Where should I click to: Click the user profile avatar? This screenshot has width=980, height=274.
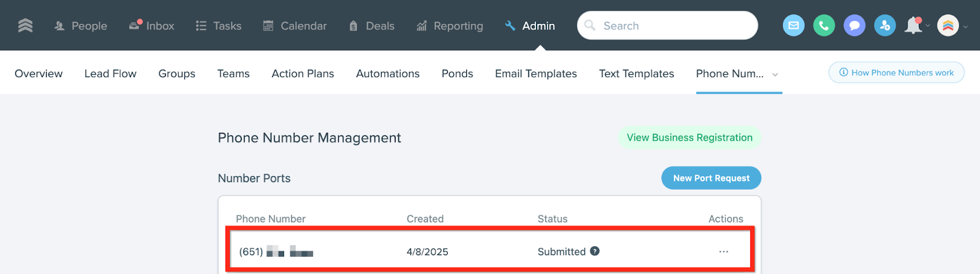pos(948,26)
